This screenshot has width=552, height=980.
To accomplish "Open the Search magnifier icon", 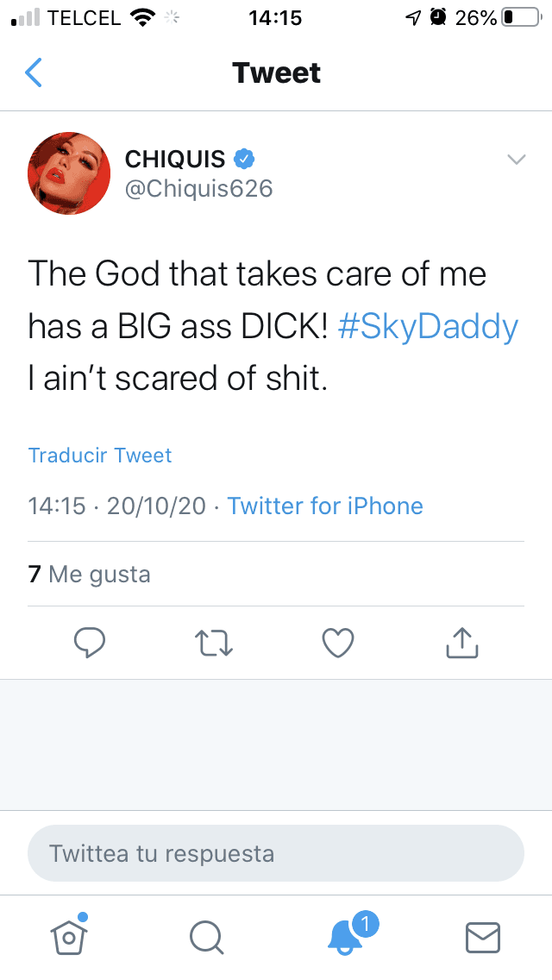I will [x=206, y=937].
